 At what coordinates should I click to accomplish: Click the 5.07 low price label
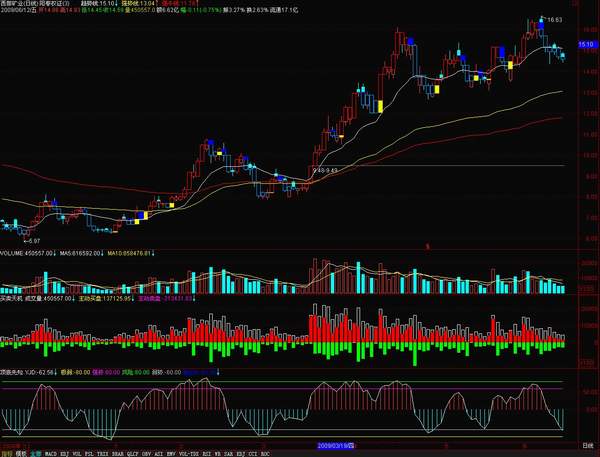click(x=34, y=241)
